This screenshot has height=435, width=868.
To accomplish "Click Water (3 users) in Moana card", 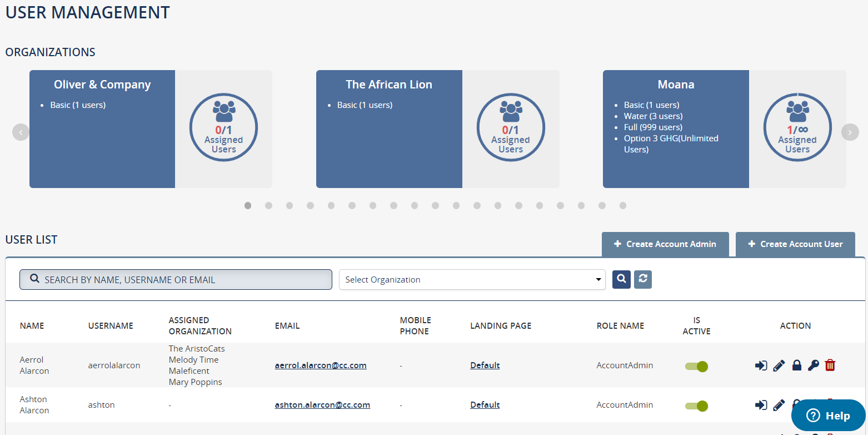I will point(653,116).
